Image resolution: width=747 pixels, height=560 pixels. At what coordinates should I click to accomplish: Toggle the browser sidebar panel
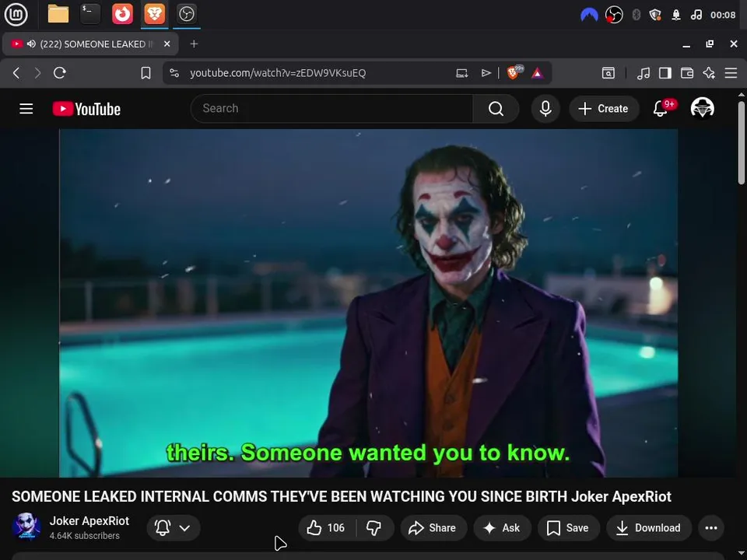665,73
